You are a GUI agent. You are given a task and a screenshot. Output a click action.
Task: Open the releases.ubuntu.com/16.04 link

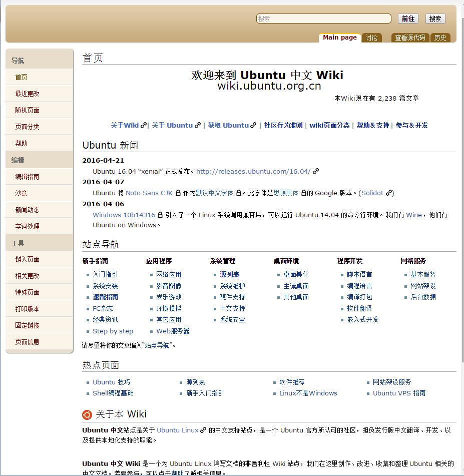pyautogui.click(x=253, y=171)
